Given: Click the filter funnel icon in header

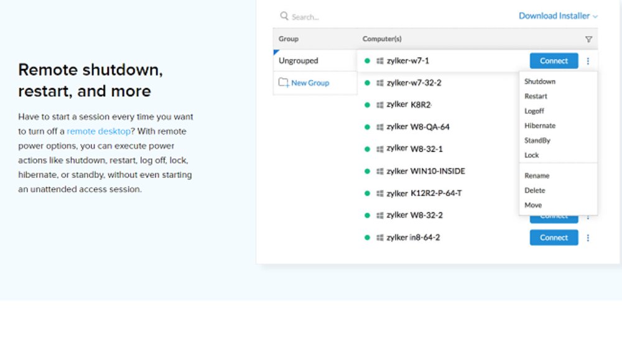Looking at the screenshot, I should [588, 39].
